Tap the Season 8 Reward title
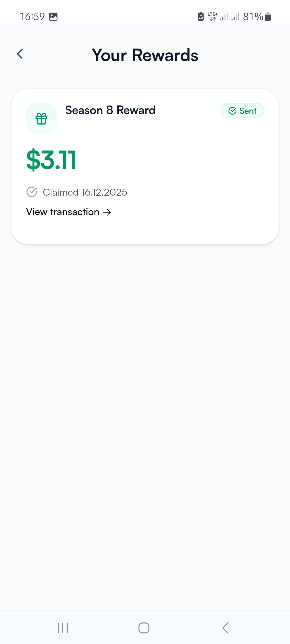This screenshot has width=290, height=644. click(x=110, y=110)
